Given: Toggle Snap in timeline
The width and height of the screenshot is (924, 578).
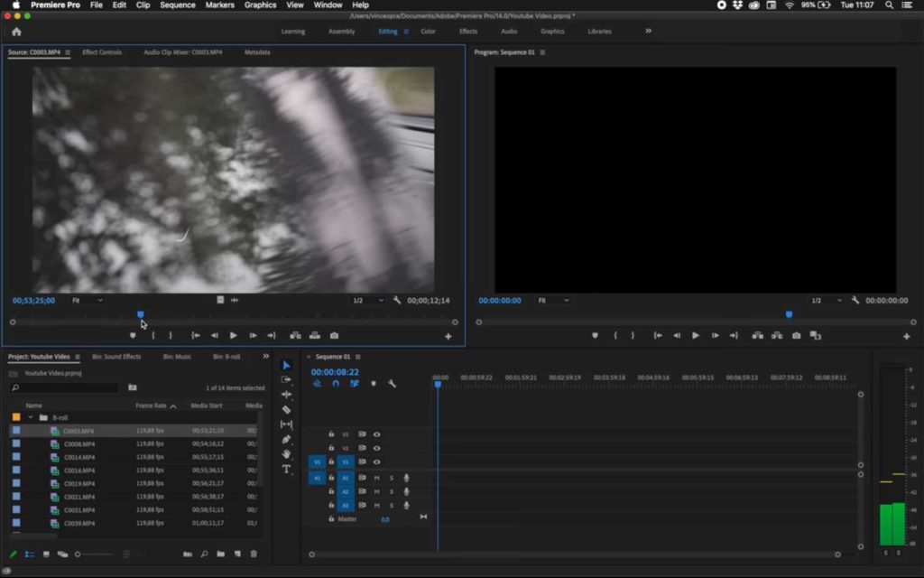Looking at the screenshot, I should 336,383.
